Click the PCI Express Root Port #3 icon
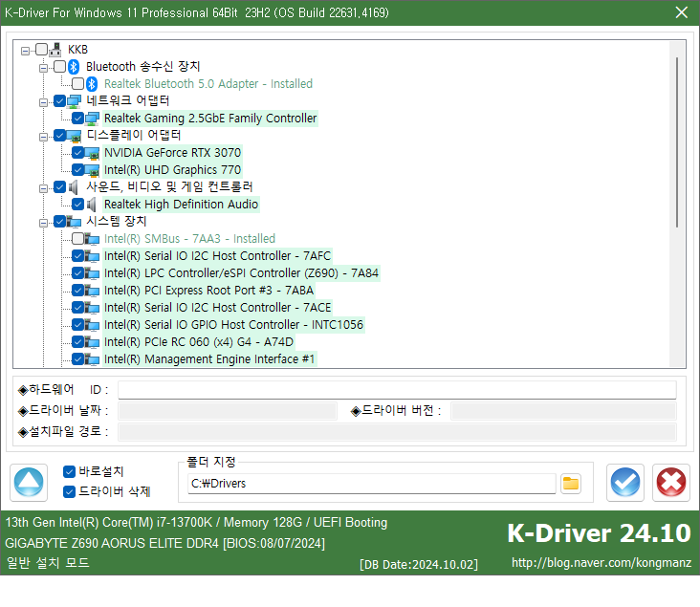 tap(92, 291)
